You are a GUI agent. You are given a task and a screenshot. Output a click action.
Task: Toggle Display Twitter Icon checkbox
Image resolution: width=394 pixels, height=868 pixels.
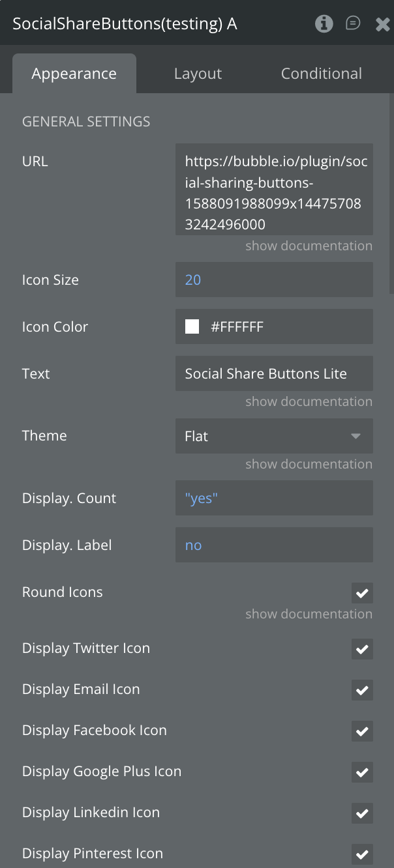pos(362,649)
